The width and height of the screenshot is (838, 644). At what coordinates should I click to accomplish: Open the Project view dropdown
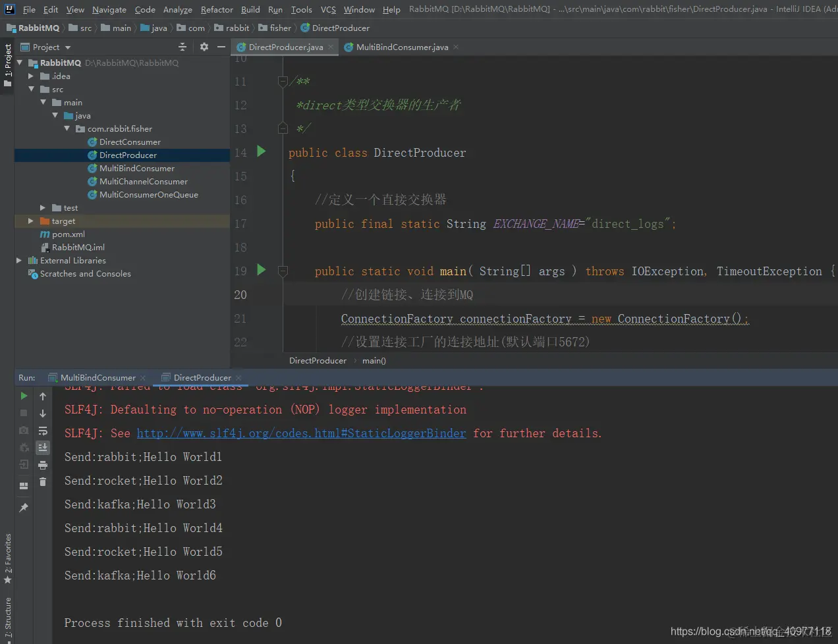click(x=68, y=47)
